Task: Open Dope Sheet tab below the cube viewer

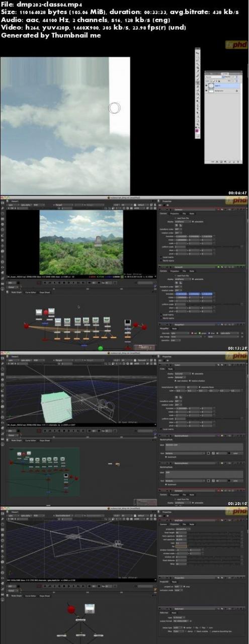Action: [x=45, y=440]
